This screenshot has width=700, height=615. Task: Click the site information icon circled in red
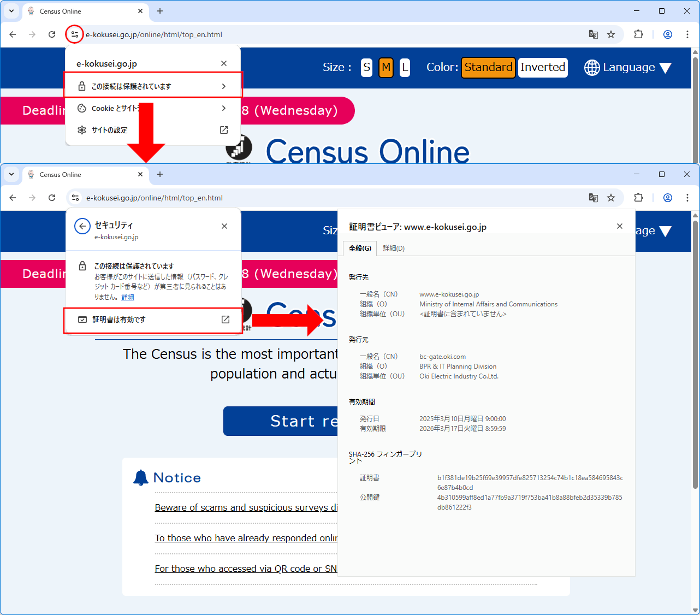pyautogui.click(x=74, y=34)
